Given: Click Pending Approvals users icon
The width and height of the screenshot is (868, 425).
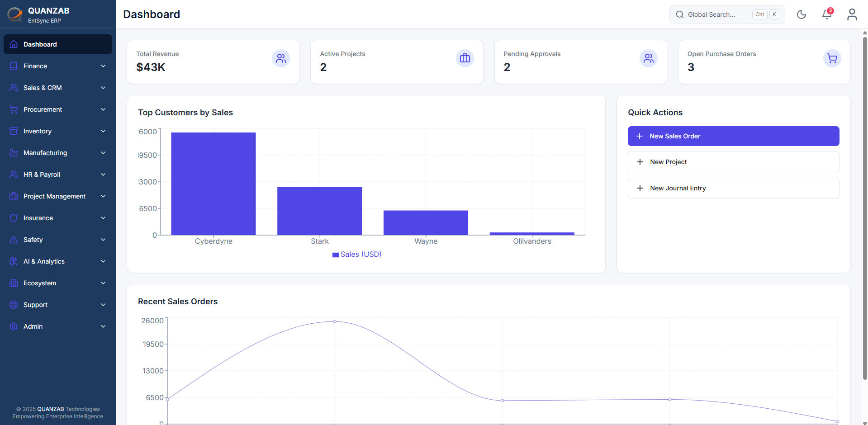Looking at the screenshot, I should (x=649, y=58).
